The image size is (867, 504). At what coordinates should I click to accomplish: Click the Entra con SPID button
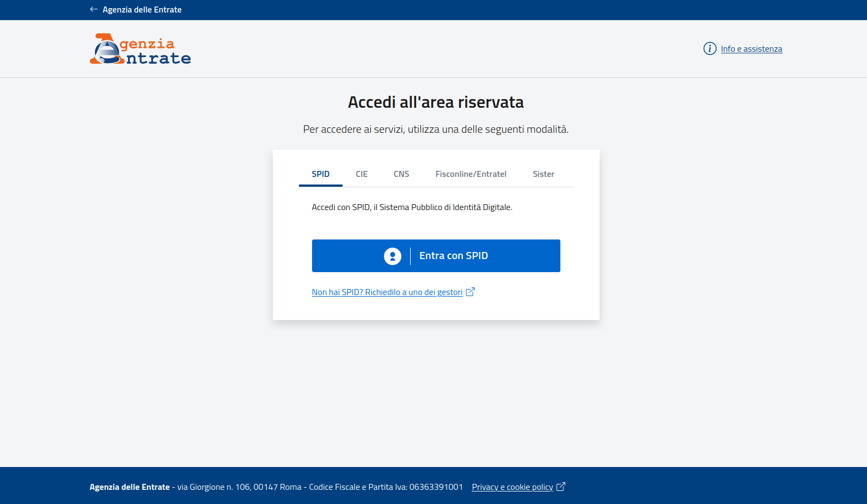coord(436,256)
